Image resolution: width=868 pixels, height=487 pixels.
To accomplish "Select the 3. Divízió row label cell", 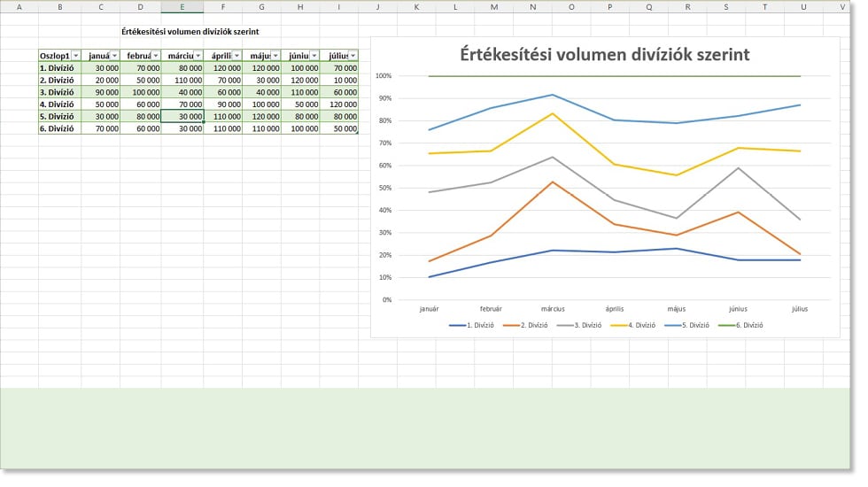I will pos(59,92).
